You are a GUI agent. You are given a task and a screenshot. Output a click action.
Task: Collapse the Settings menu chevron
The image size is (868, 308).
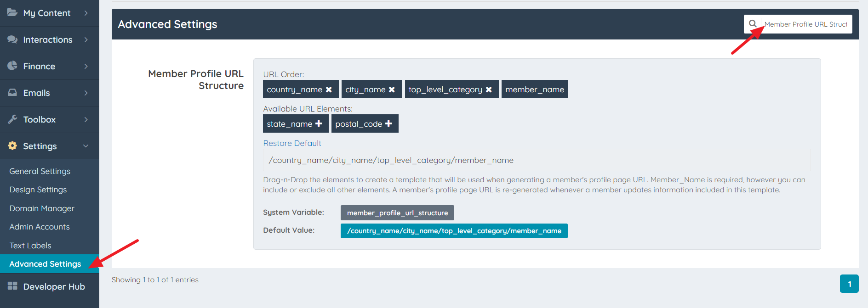click(86, 146)
